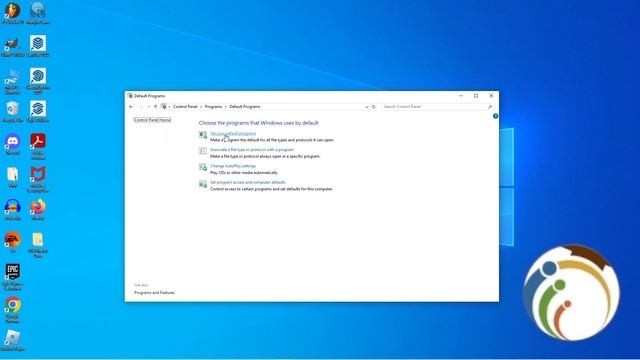This screenshot has width=640, height=360.
Task: Select Default Programs in the breadcrumb
Action: point(245,107)
